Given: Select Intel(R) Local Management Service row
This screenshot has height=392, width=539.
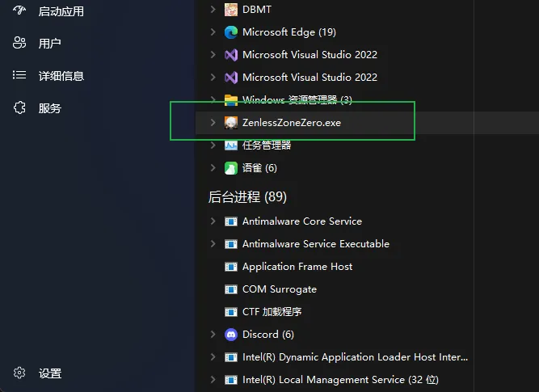Looking at the screenshot, I should pyautogui.click(x=340, y=380).
